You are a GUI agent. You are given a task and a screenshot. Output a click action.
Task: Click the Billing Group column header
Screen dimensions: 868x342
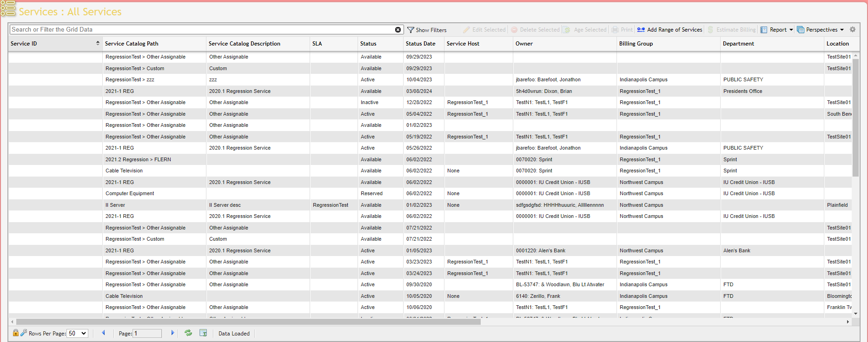[x=636, y=44]
